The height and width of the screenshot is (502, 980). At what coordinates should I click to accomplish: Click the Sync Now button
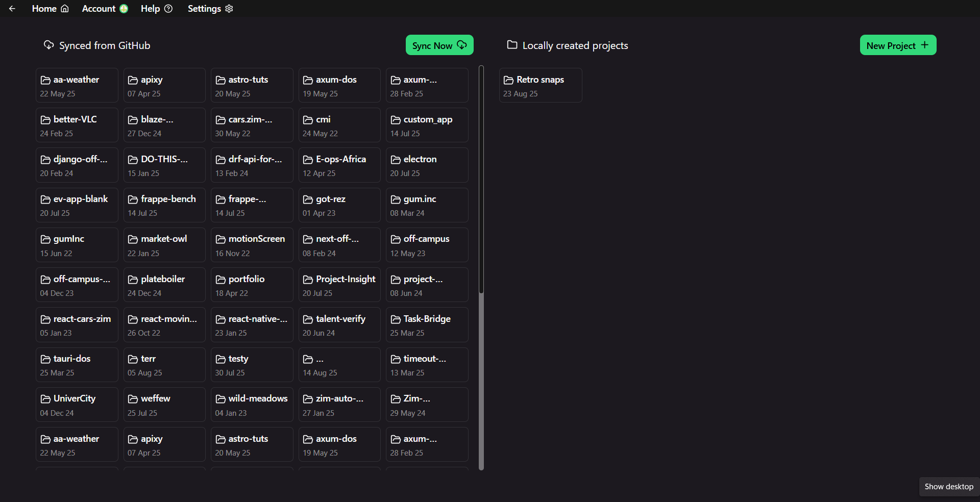click(439, 45)
